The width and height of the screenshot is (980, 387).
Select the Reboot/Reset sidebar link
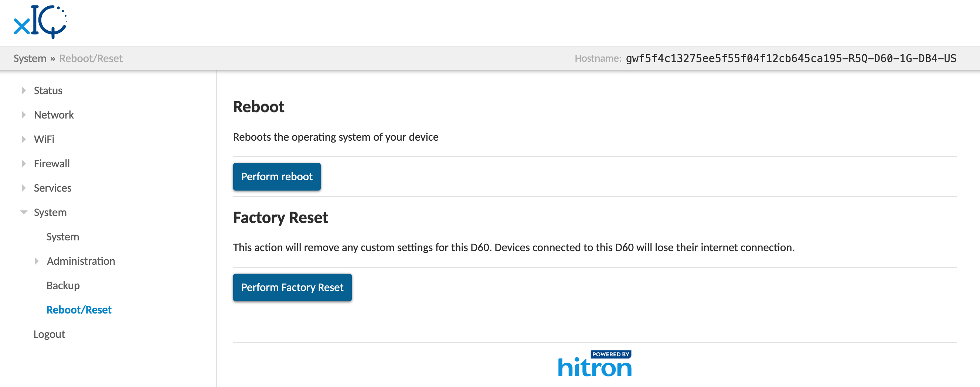click(x=79, y=310)
